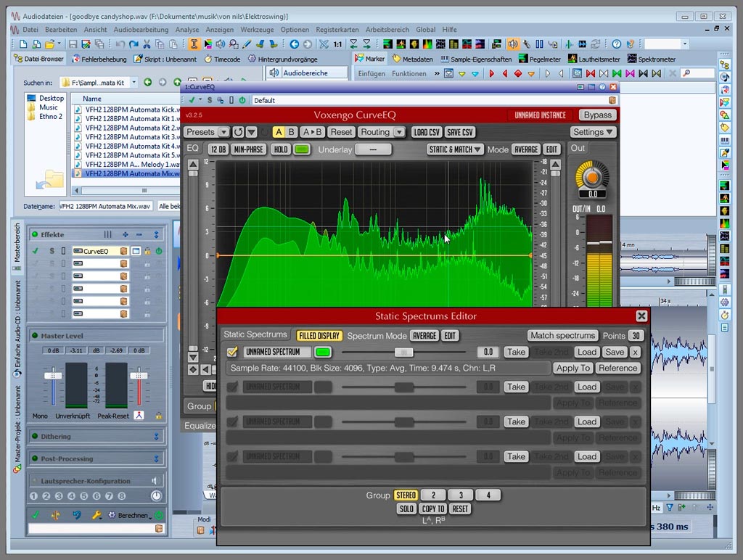Screen dimensions: 743x560
Task: Click the green bowtie region marker icon
Action: (x=617, y=73)
